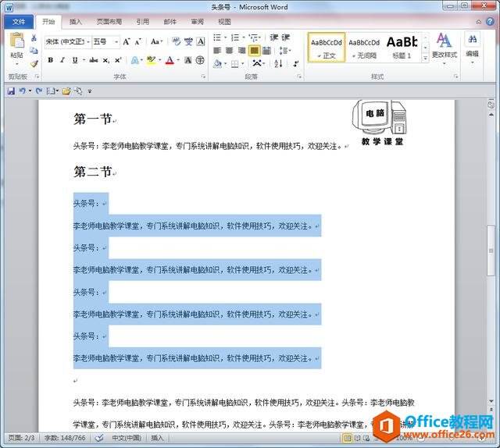
Task: Click the Increase Indent icon
Action: pos(285,37)
